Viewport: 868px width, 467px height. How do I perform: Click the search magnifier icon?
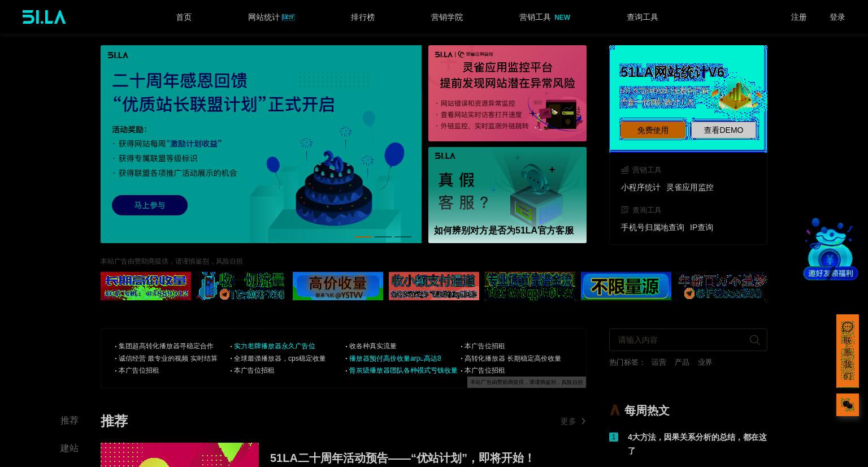(754, 340)
